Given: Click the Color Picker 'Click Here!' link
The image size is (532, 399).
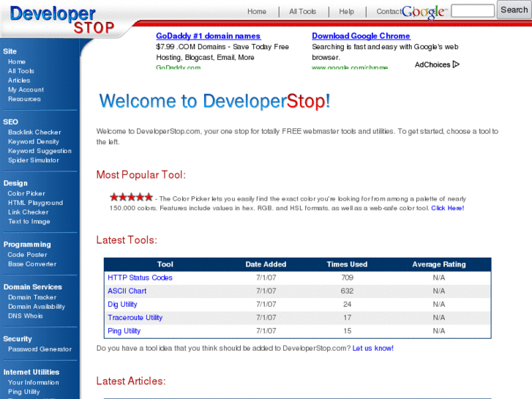Looking at the screenshot, I should [x=448, y=208].
